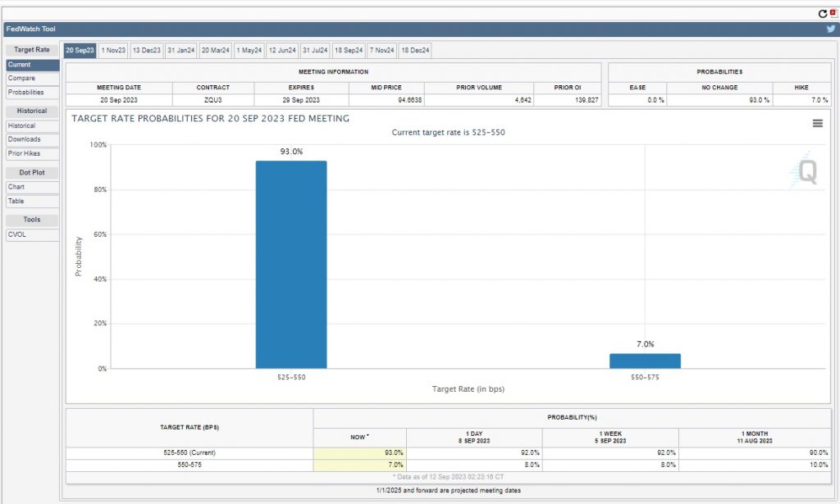Click the 93.0 % no change cell
Viewport: 840px width, 504px height.
pos(719,100)
